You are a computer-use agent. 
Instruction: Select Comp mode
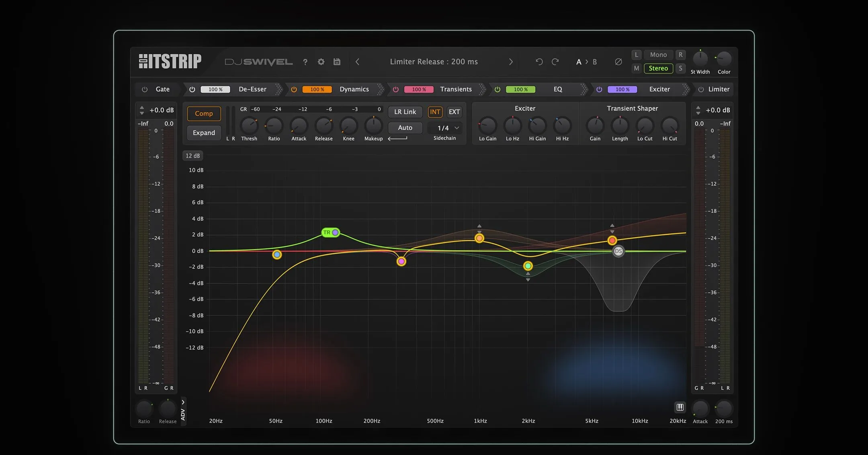click(x=204, y=114)
